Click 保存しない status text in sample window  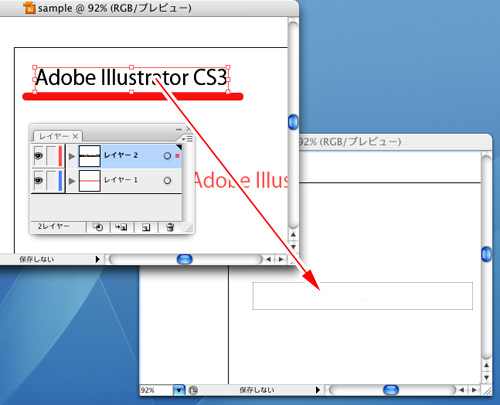pos(37,259)
